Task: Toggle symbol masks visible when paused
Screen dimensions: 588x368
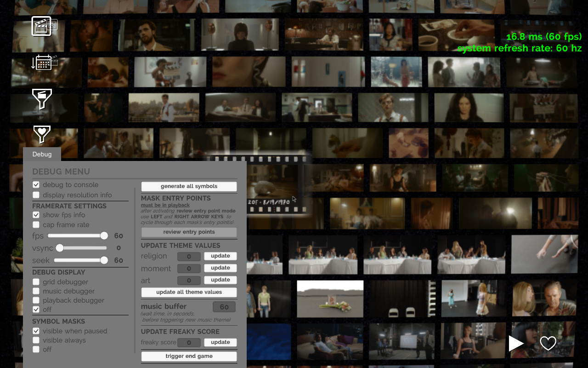Action: point(36,331)
